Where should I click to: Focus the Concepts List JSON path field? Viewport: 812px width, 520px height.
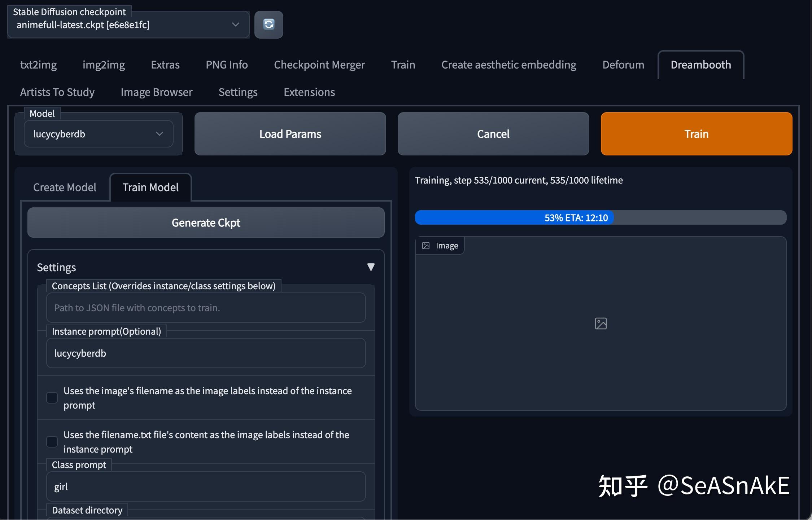click(206, 308)
